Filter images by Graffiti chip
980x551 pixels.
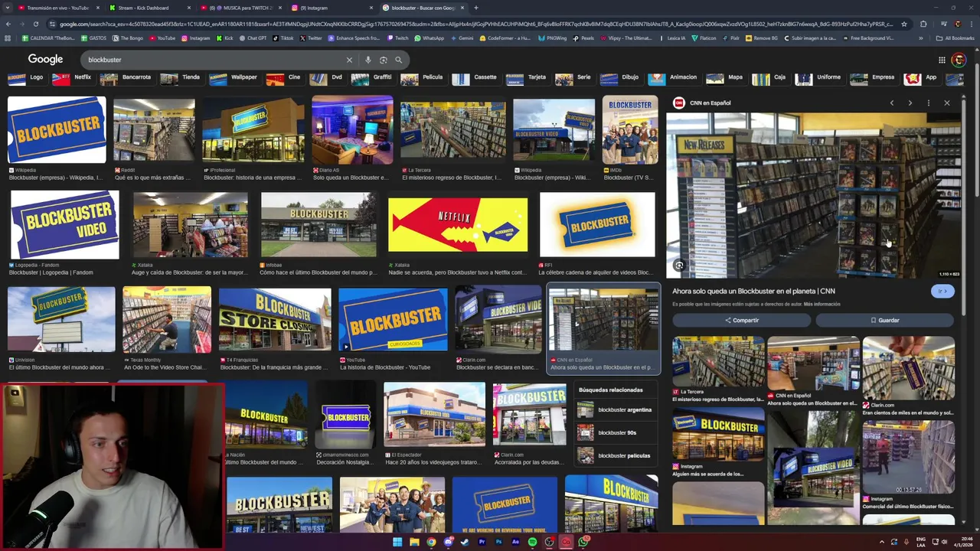(x=372, y=77)
